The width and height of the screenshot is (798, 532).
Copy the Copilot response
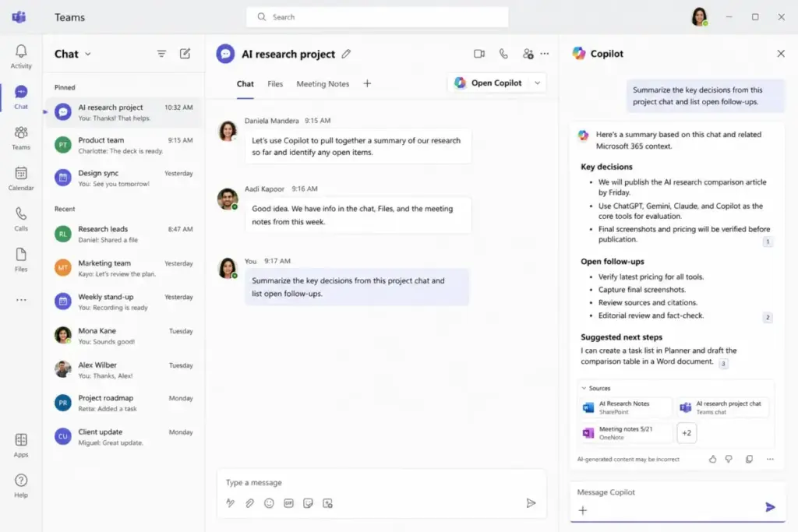click(749, 459)
